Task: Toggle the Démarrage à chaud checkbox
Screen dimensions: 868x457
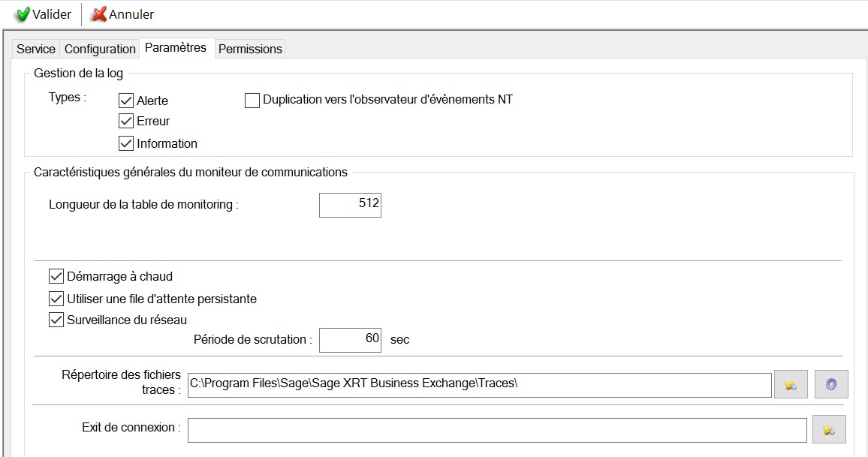Action: [56, 276]
